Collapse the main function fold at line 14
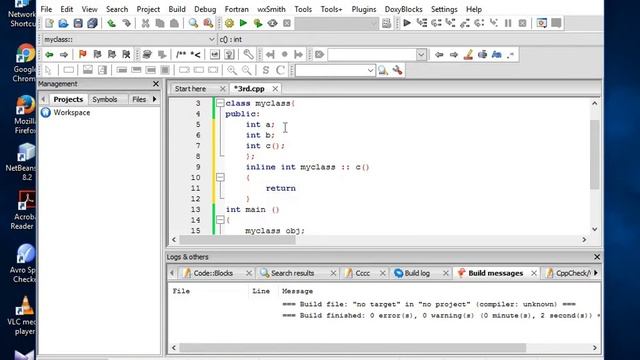 click(x=220, y=220)
